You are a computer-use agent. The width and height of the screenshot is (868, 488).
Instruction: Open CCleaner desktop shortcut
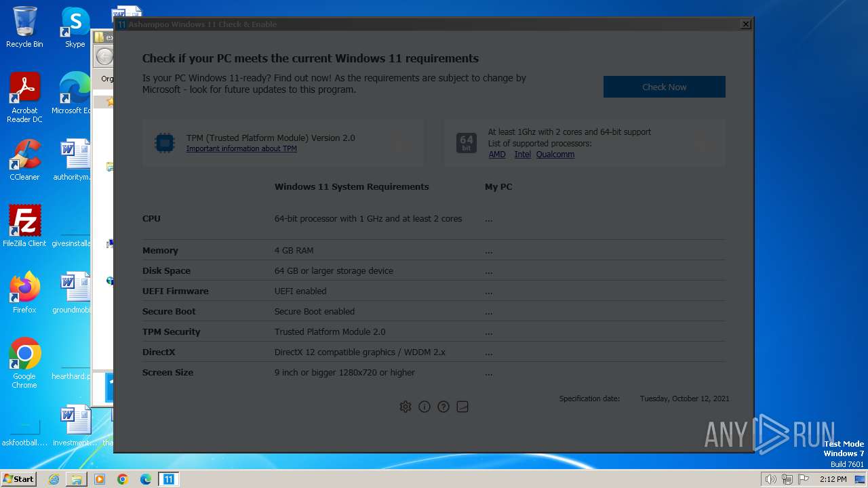click(24, 160)
